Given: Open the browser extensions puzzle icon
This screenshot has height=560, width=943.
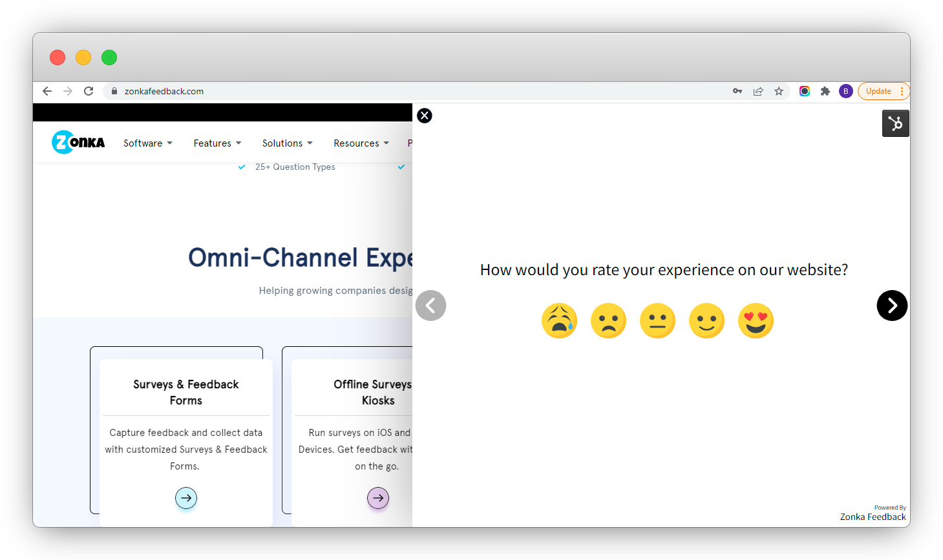Looking at the screenshot, I should [x=825, y=91].
